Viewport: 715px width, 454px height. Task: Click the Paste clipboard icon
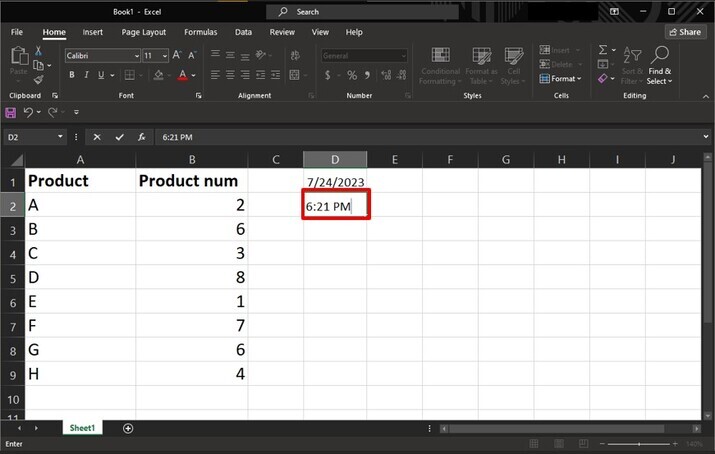(19, 56)
